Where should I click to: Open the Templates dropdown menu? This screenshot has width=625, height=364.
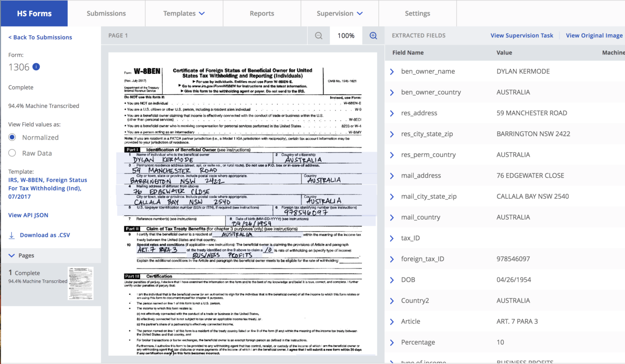[x=184, y=13]
